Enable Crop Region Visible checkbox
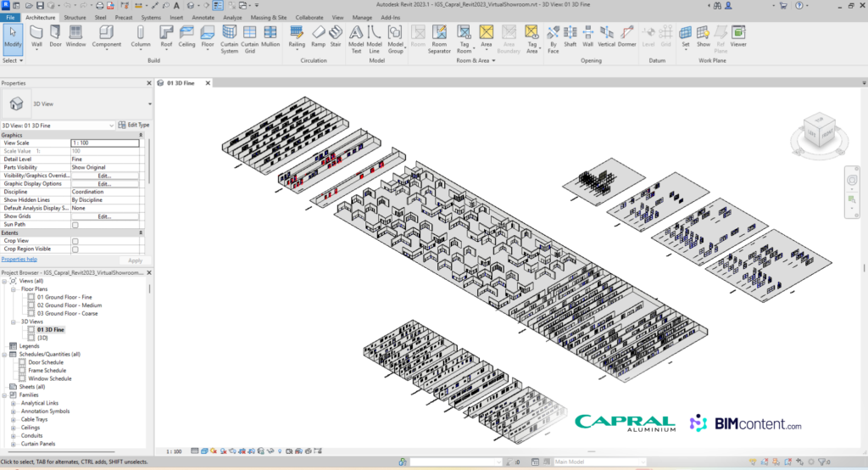Image resolution: width=868 pixels, height=470 pixels. tap(75, 249)
